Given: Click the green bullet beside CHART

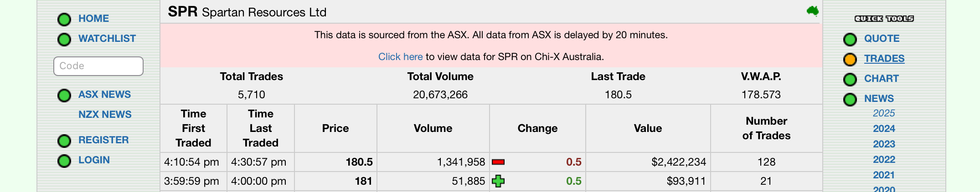Looking at the screenshot, I should [850, 80].
